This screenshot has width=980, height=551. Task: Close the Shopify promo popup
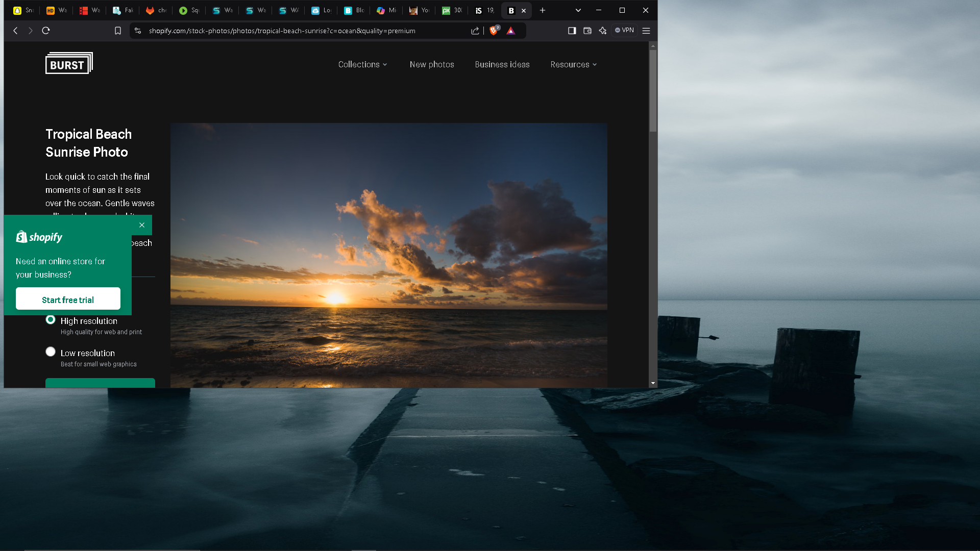point(142,225)
